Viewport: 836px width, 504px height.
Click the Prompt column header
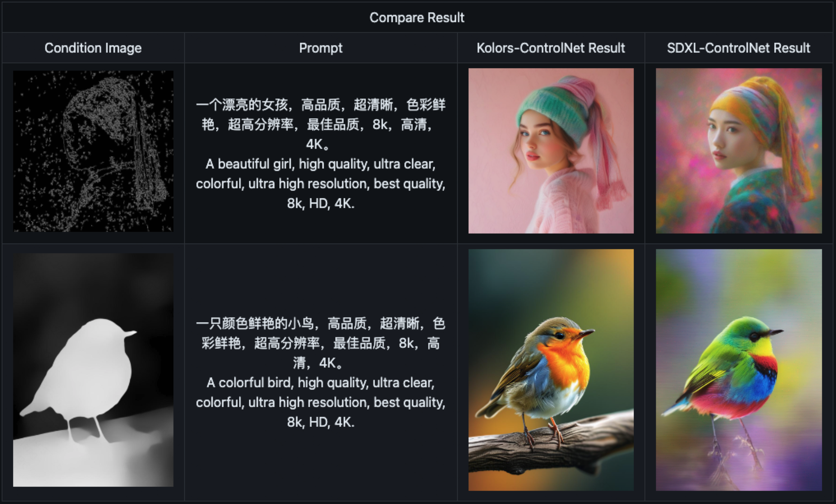click(321, 48)
